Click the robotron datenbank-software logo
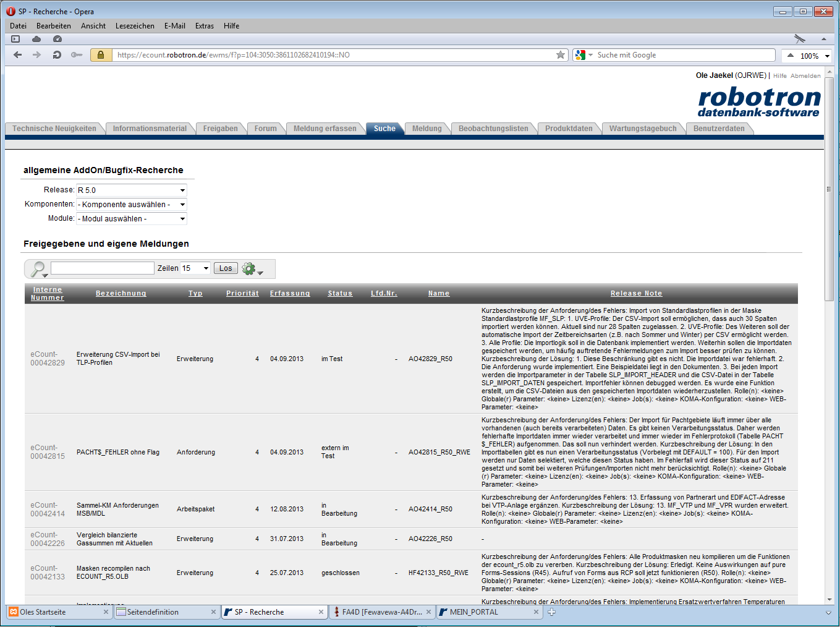 click(759, 103)
